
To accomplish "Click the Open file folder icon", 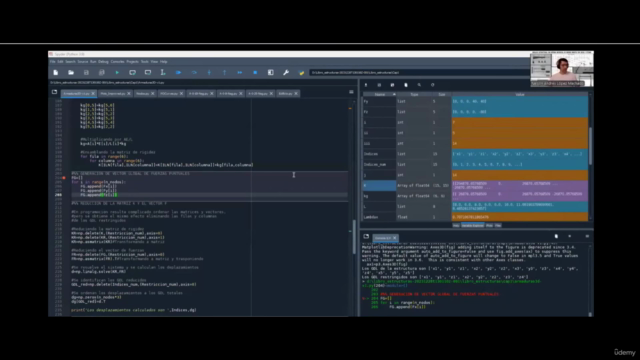I will tap(71, 73).
